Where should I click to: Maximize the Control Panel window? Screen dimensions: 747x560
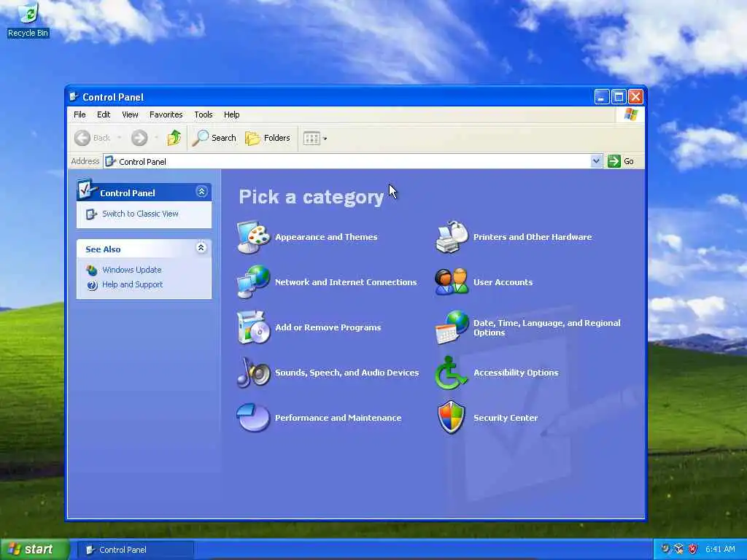tap(619, 97)
